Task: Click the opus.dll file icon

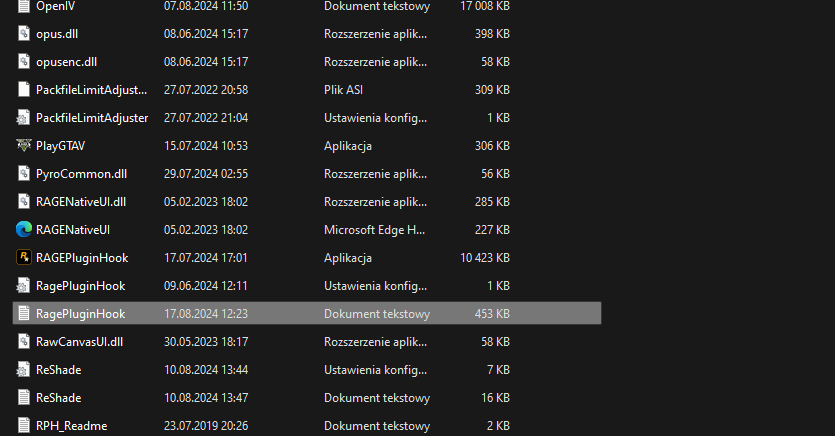Action: click(24, 34)
